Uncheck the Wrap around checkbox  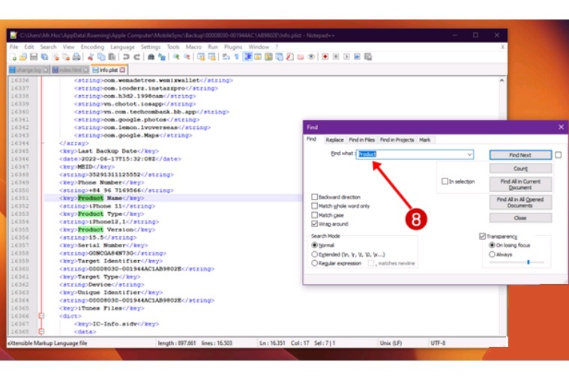(x=315, y=224)
